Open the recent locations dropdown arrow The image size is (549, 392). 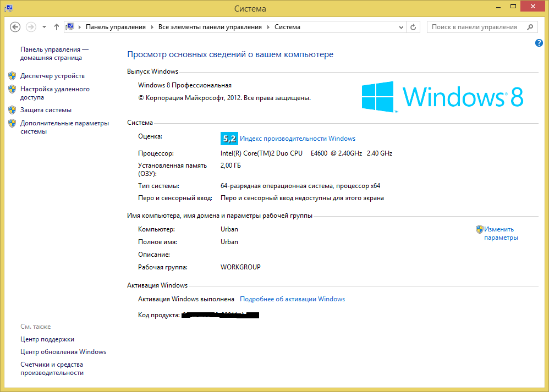(x=44, y=27)
